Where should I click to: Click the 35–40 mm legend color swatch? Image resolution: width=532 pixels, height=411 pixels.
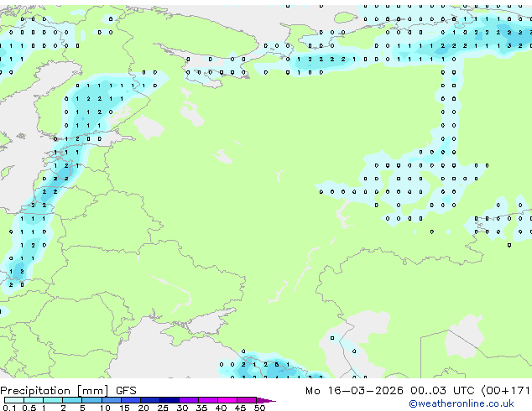pos(207,400)
